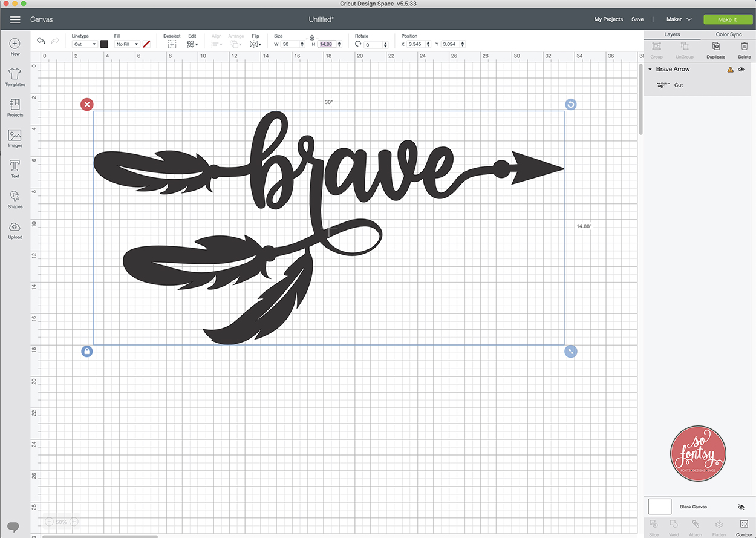
Task: Redo the last undone action
Action: [56, 41]
